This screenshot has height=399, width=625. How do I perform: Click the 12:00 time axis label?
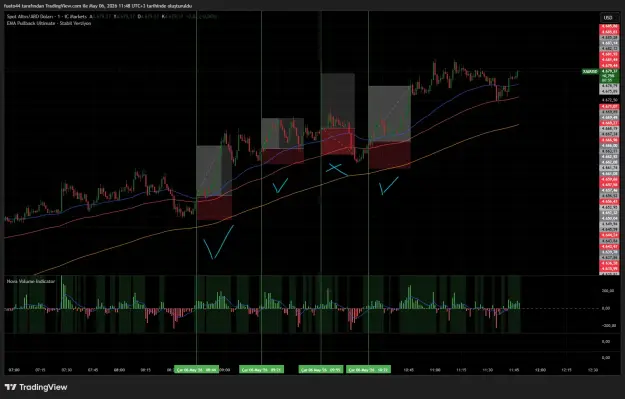(x=540, y=370)
